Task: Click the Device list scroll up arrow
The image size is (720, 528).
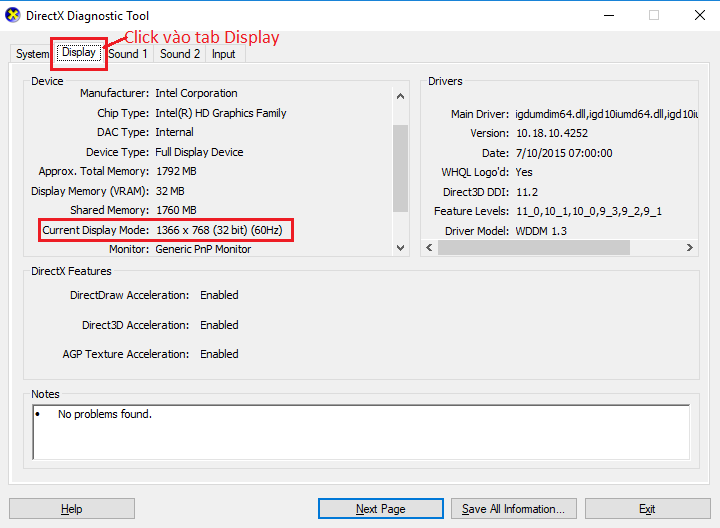Action: (401, 96)
